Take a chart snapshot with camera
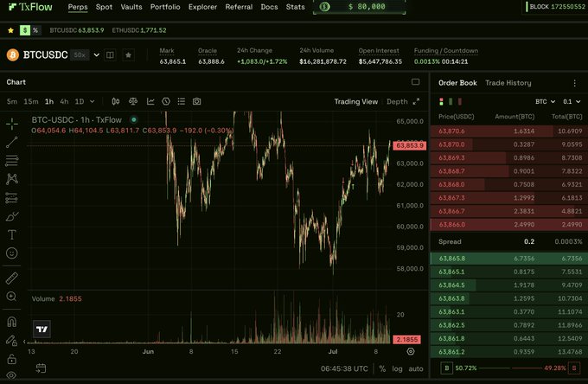 pos(197,101)
